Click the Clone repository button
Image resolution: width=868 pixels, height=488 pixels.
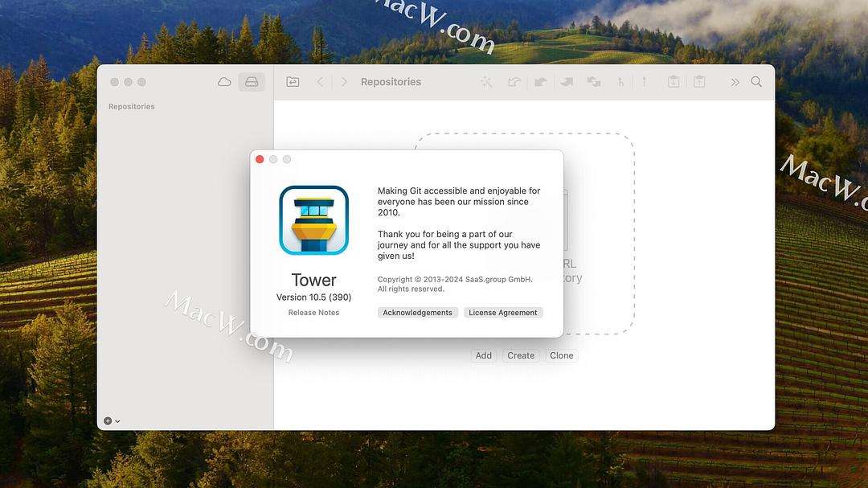561,355
